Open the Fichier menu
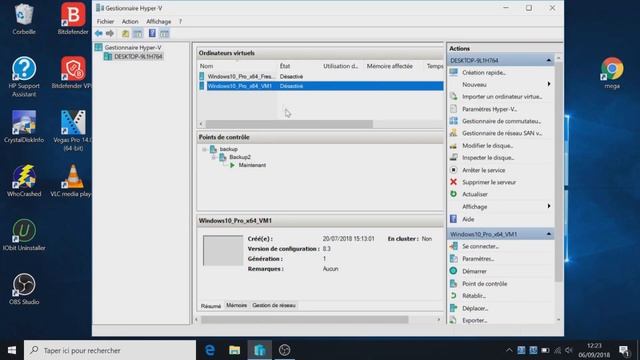Viewport: 640px width, 360px height. click(x=105, y=22)
